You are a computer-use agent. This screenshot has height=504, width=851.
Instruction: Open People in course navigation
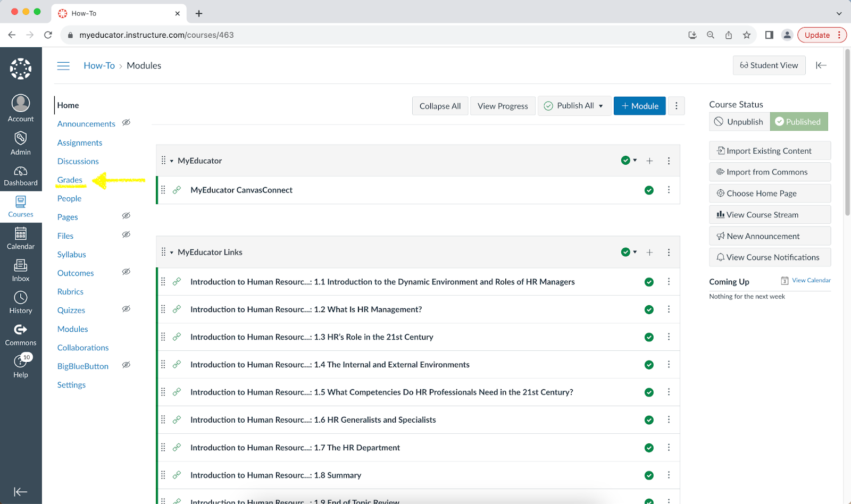click(69, 198)
